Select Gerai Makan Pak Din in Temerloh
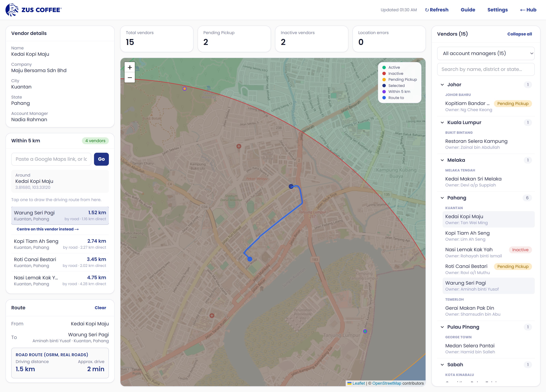This screenshot has width=546, height=392. (488, 311)
